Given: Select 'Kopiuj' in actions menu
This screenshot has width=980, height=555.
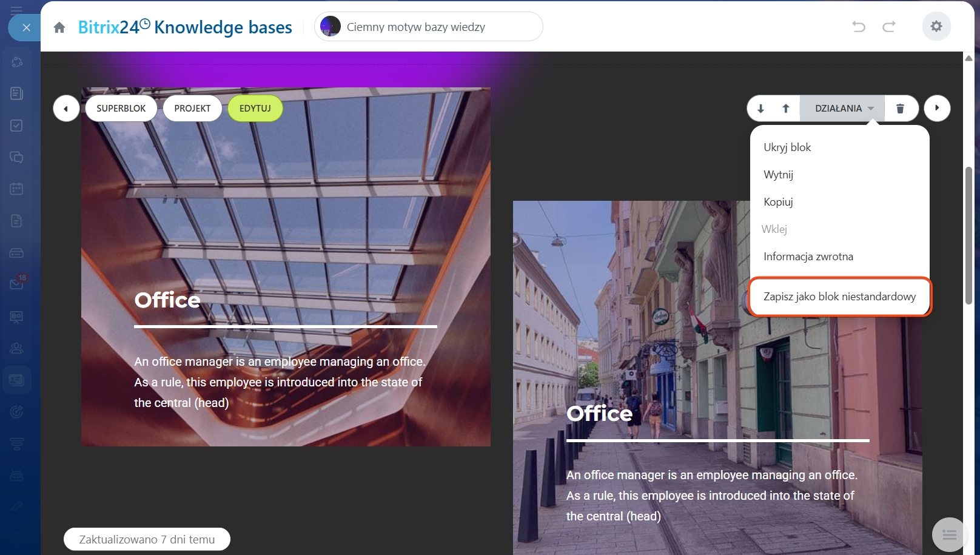Looking at the screenshot, I should click(x=778, y=202).
